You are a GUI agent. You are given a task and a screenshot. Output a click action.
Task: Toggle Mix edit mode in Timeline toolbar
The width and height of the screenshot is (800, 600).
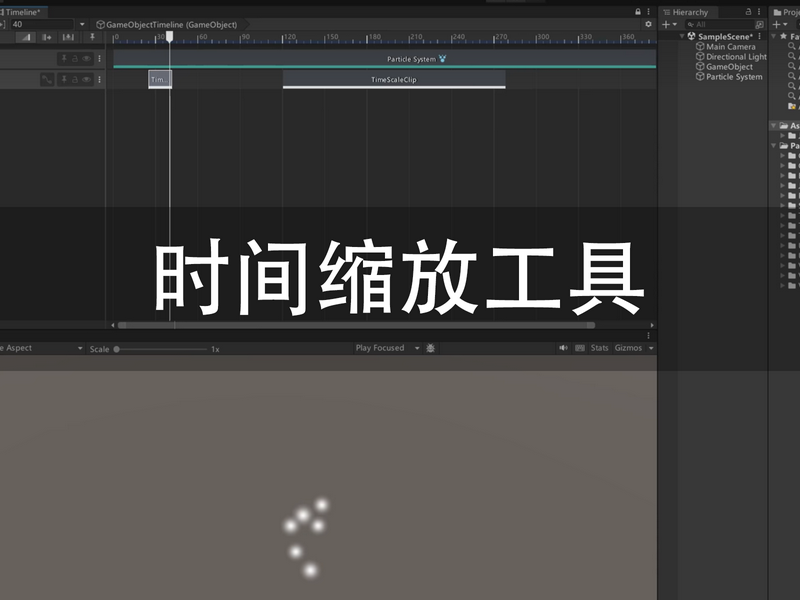(26, 37)
